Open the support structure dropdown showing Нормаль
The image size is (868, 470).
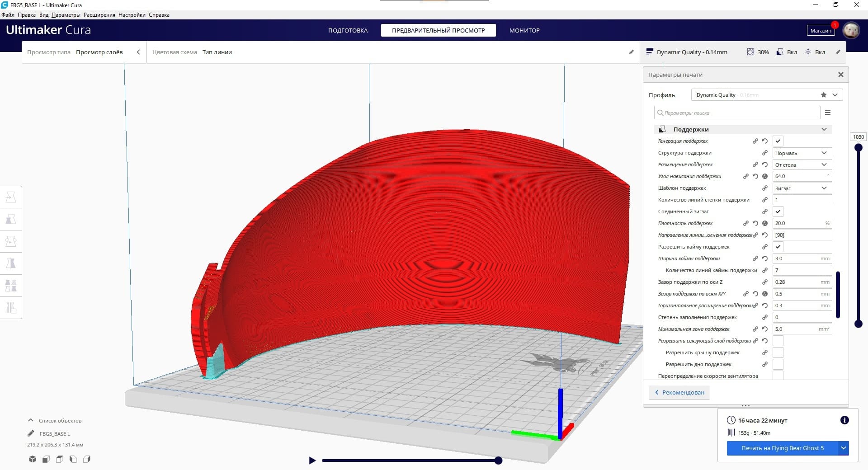point(802,153)
